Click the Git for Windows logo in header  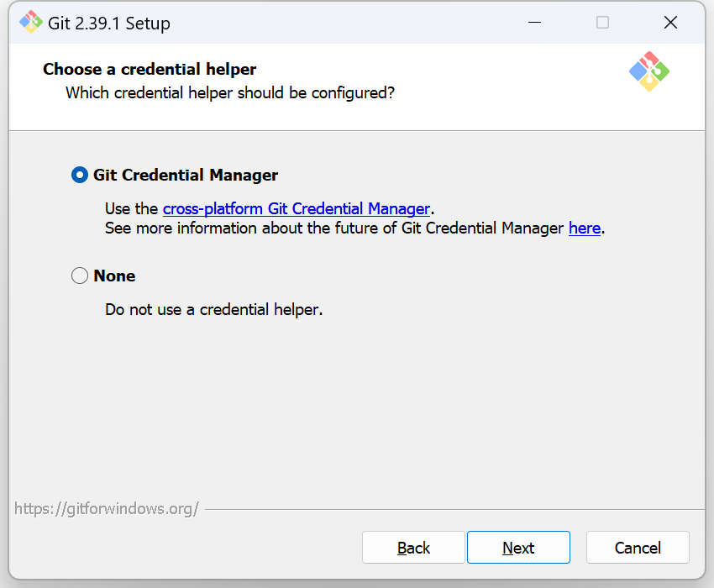[x=649, y=71]
